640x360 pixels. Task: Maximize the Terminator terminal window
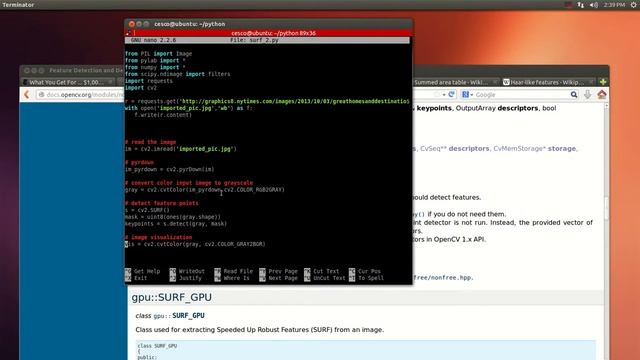tap(146, 24)
